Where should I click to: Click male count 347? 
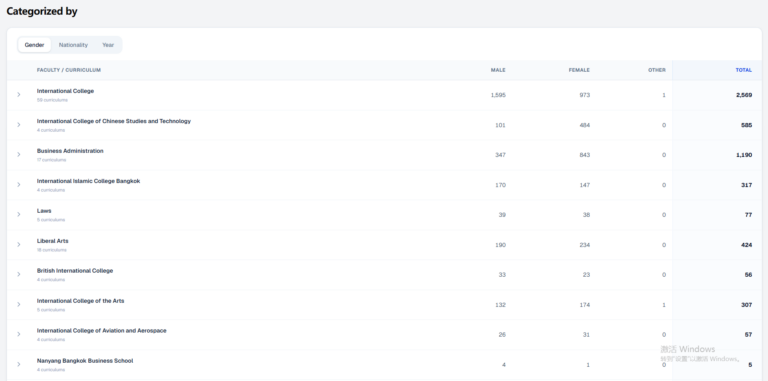pos(501,155)
